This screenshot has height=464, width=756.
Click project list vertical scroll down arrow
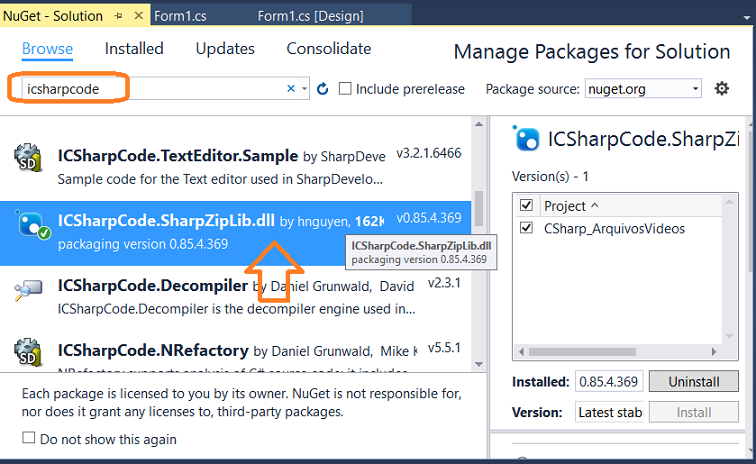click(729, 336)
